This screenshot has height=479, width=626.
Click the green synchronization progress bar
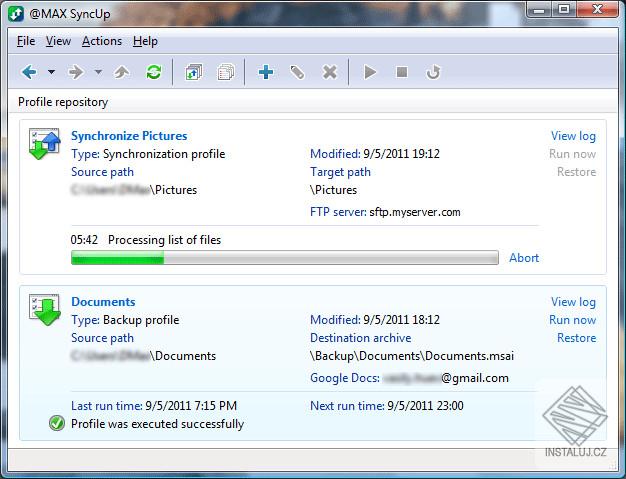[285, 258]
